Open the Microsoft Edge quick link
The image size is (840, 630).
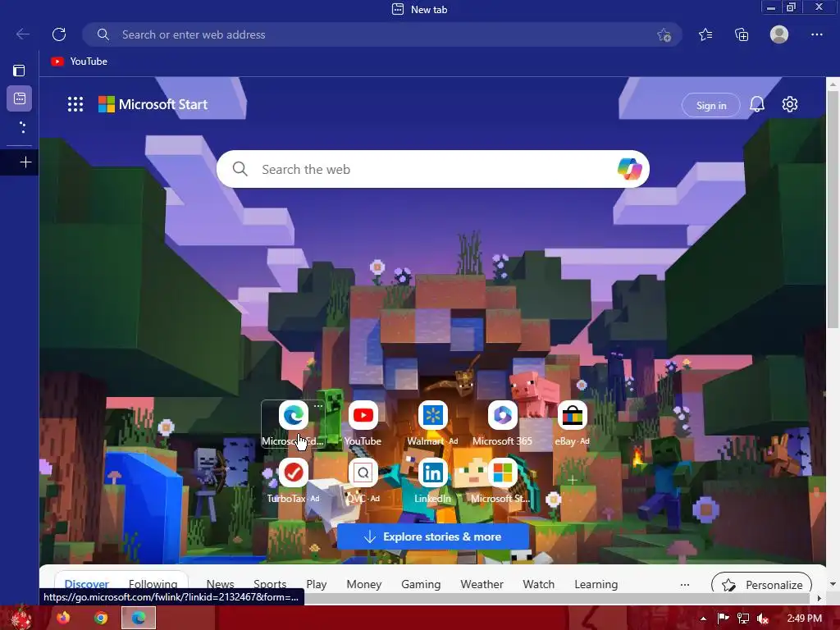coord(293,424)
